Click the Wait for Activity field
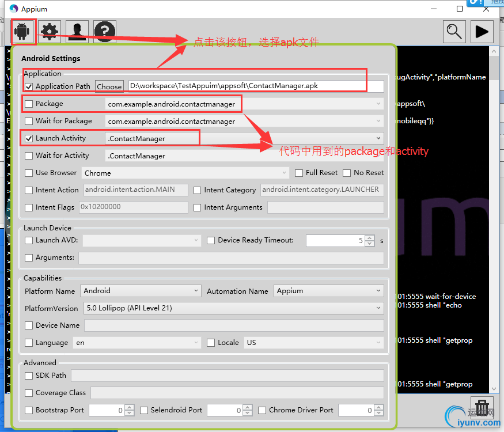This screenshot has width=504, height=432. click(244, 156)
